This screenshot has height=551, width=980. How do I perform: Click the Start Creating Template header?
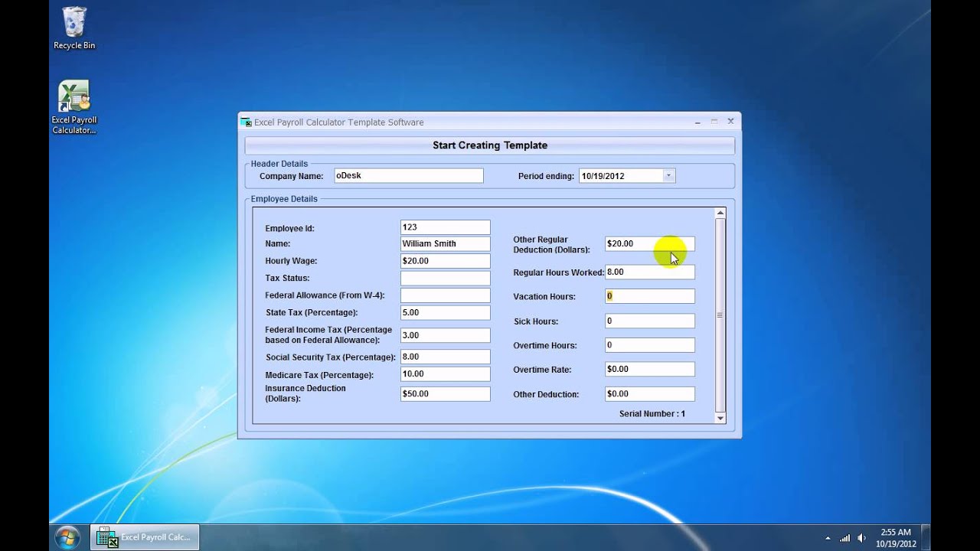click(490, 145)
